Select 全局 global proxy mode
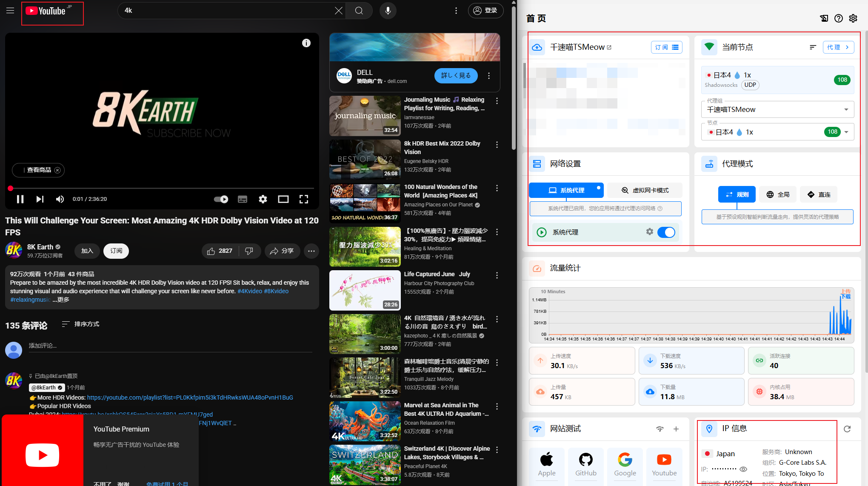The width and height of the screenshot is (868, 486). (x=778, y=194)
